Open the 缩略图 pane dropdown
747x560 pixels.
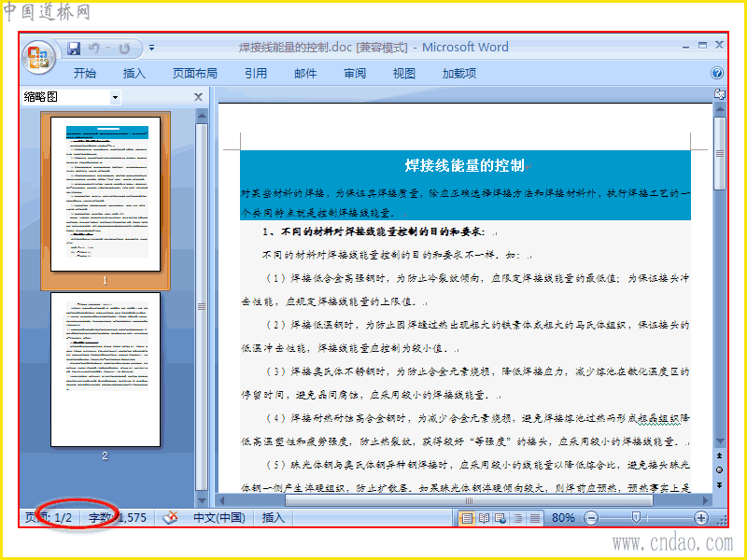click(x=115, y=98)
